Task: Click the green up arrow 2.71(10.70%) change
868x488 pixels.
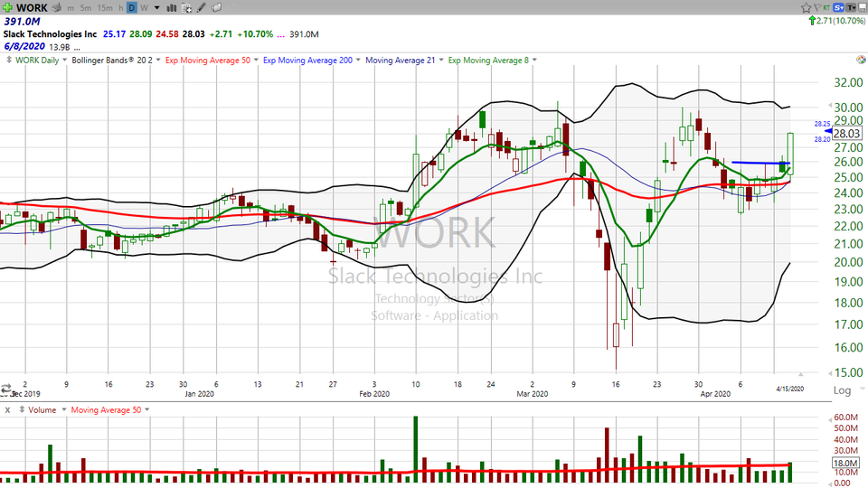Action: [837, 21]
